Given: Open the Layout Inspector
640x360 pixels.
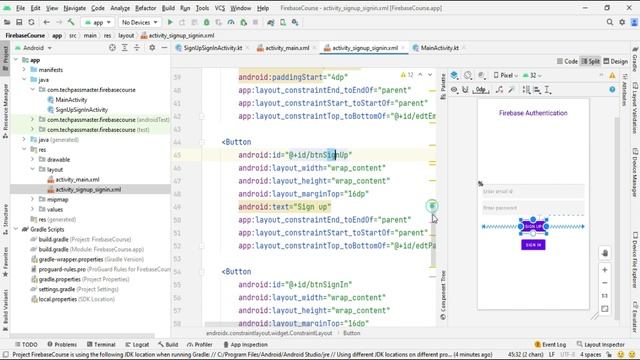Looking at the screenshot, I should pyautogui.click(x=600, y=344).
